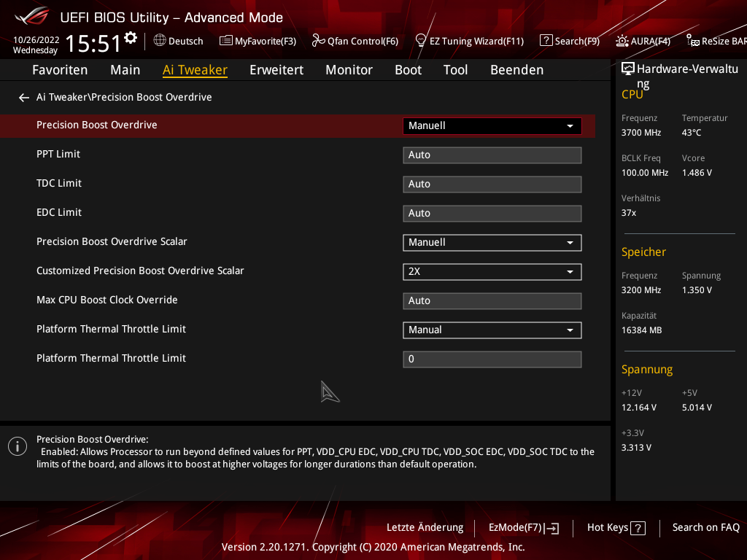Select the TDC Limit row label
Viewport: 747px width, 560px height.
(59, 183)
